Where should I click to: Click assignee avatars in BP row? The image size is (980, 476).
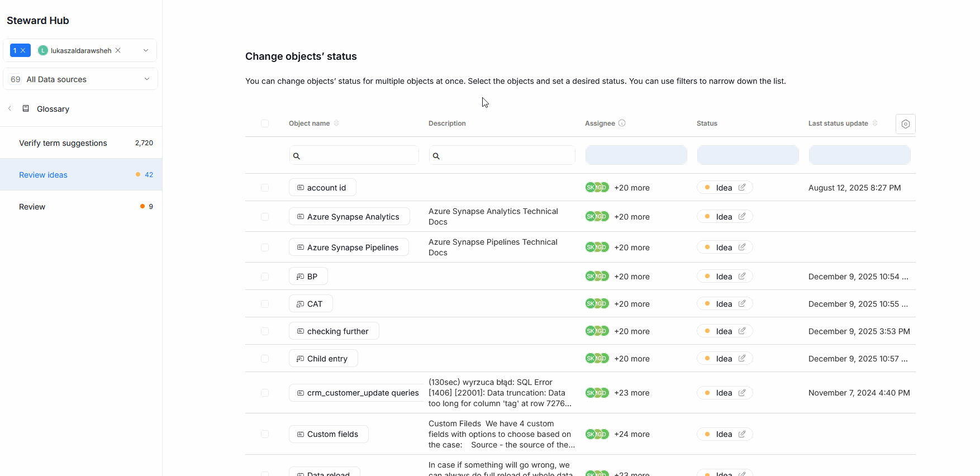[x=597, y=276]
